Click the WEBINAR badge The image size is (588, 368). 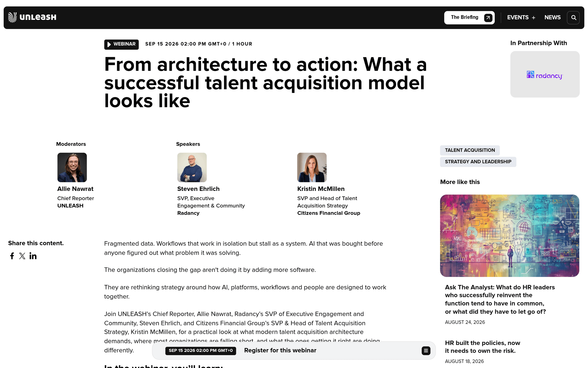121,44
